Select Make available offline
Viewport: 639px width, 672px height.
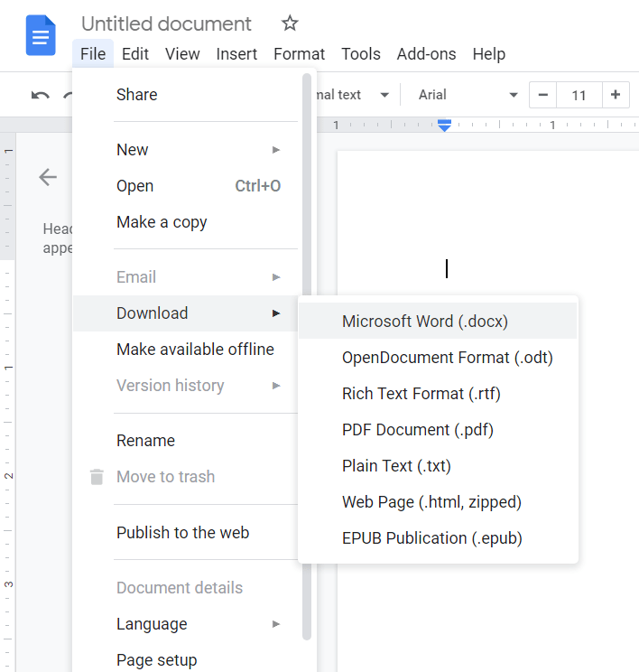(x=185, y=350)
